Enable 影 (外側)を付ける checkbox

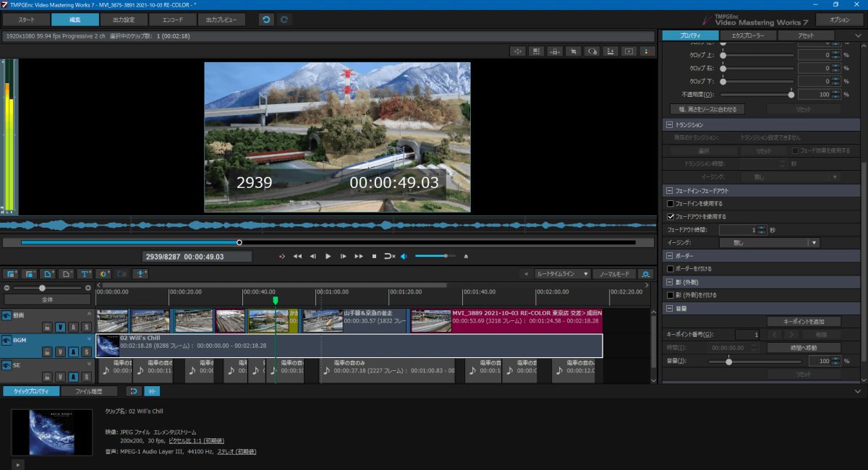pyautogui.click(x=671, y=295)
